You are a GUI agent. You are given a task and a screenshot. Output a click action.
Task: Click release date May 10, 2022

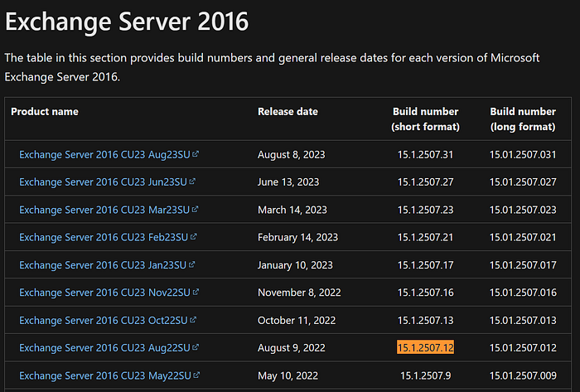288,375
